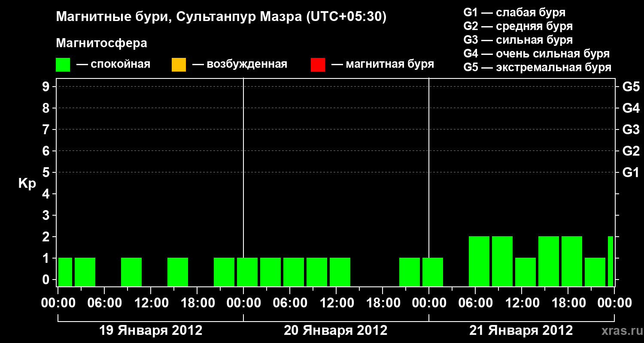Click the 'Магнитосфера' legend heading
The height and width of the screenshot is (343, 644).
tap(101, 43)
